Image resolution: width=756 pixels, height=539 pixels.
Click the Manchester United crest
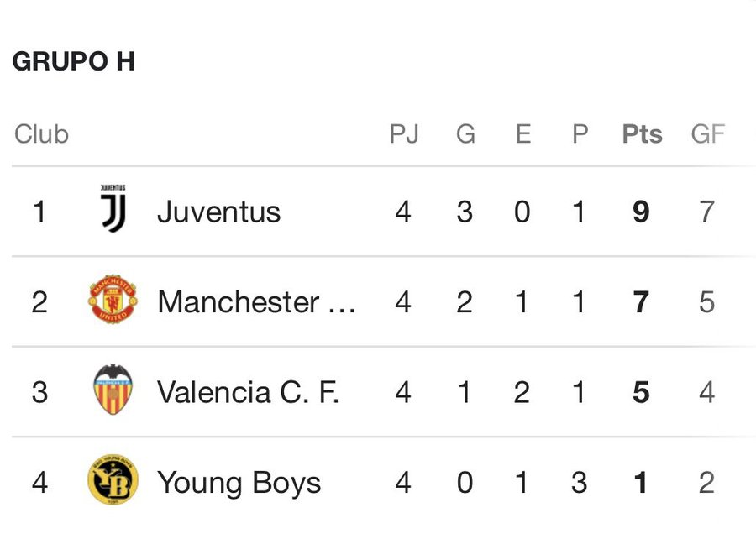click(113, 301)
